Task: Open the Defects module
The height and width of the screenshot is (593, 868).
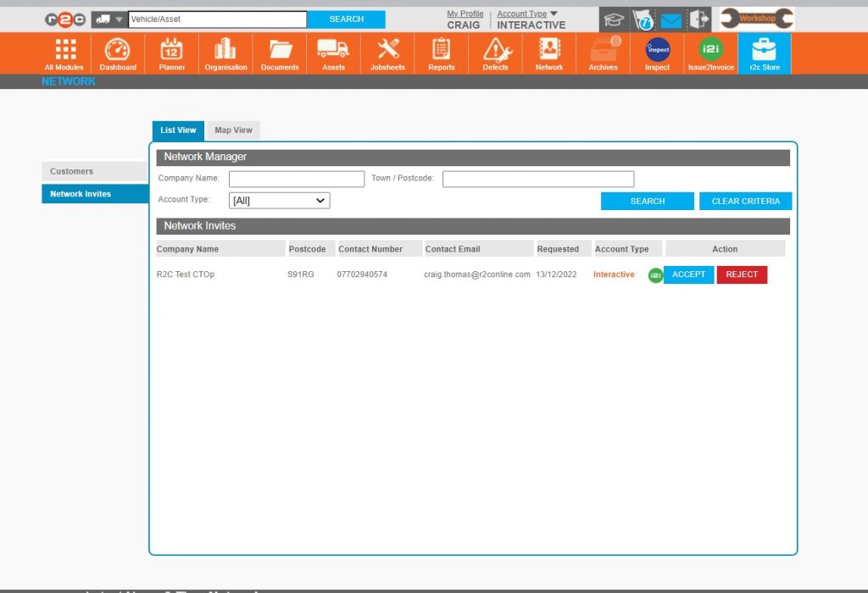Action: [x=495, y=53]
